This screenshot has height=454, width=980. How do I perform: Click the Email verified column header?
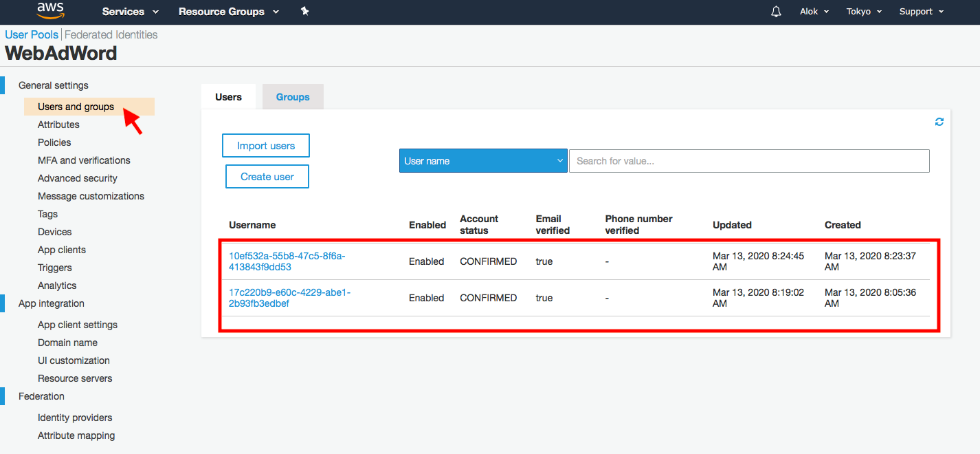tap(553, 225)
